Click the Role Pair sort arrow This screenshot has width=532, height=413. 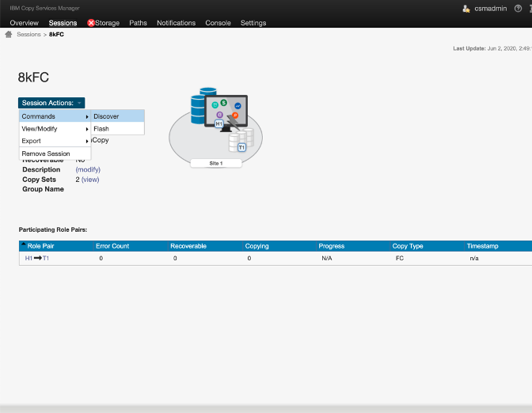[x=24, y=244]
